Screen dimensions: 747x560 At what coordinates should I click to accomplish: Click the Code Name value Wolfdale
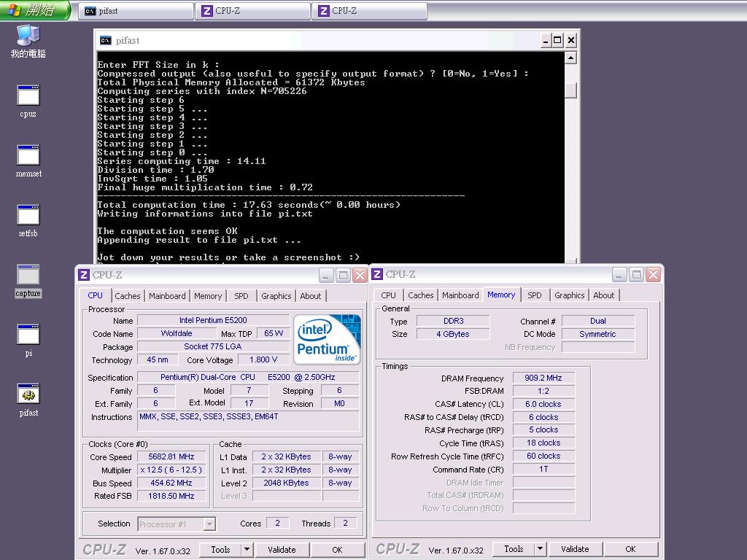177,333
